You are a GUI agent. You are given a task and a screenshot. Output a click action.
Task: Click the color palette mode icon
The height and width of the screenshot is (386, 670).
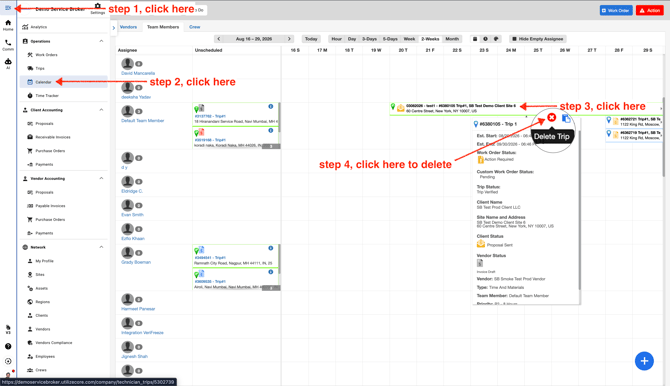coord(496,39)
